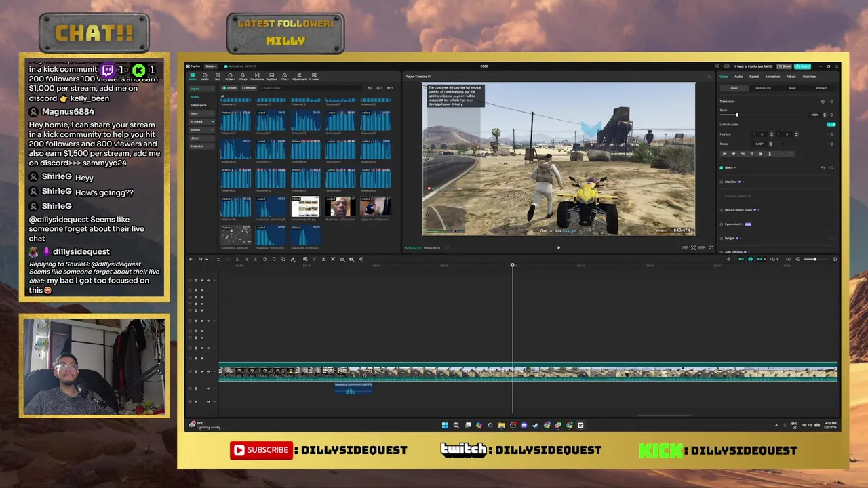Adjust the Scale slider handle

point(737,115)
